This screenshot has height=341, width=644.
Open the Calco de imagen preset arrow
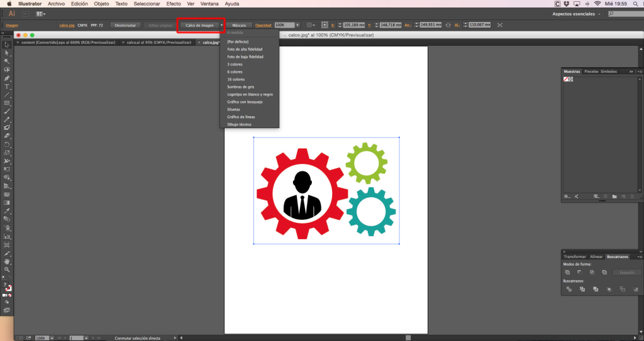coord(222,25)
